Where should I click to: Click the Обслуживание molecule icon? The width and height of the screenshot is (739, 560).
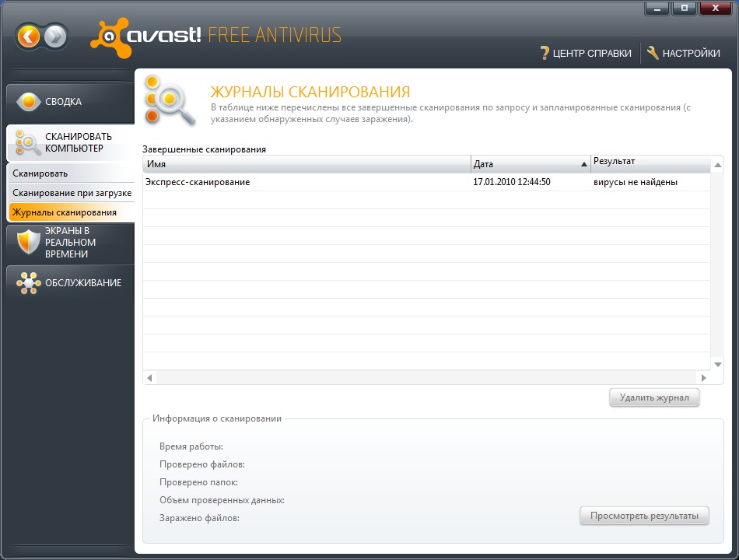coord(28,283)
